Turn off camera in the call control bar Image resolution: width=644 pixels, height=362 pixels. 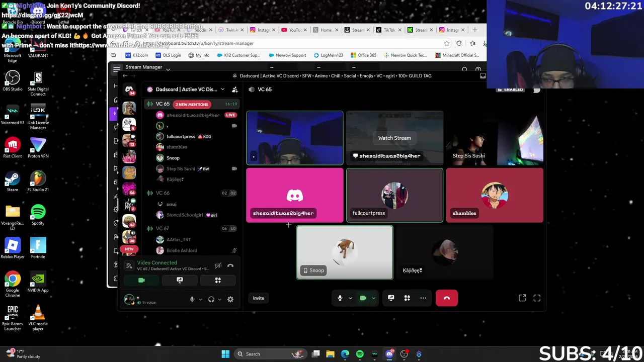click(x=363, y=298)
